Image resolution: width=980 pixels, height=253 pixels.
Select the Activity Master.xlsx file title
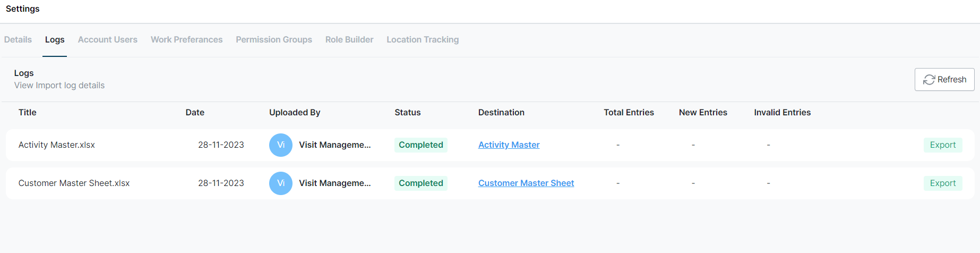pyautogui.click(x=57, y=145)
